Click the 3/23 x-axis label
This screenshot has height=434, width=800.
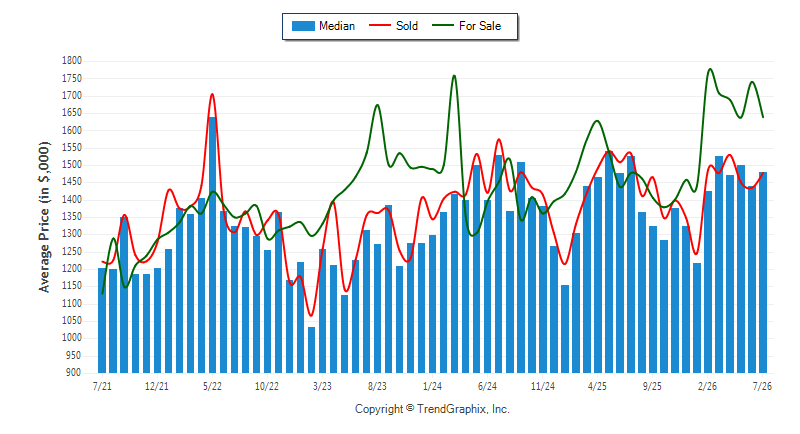click(322, 386)
